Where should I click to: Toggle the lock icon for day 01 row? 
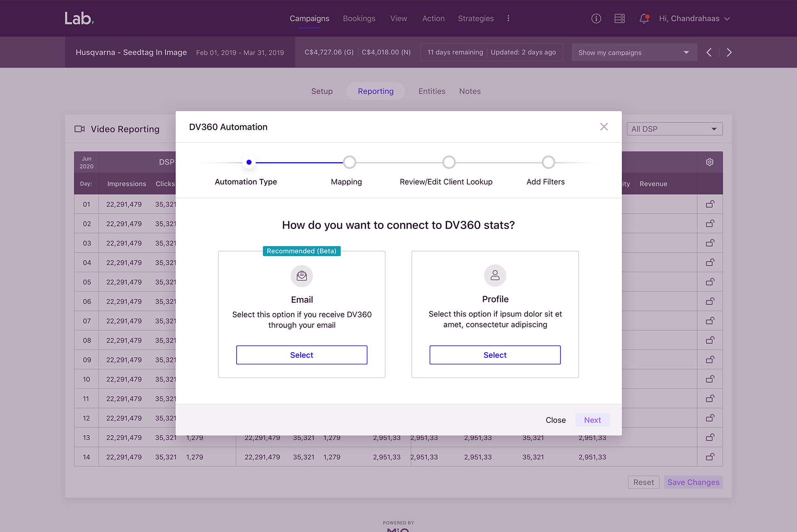(x=710, y=204)
